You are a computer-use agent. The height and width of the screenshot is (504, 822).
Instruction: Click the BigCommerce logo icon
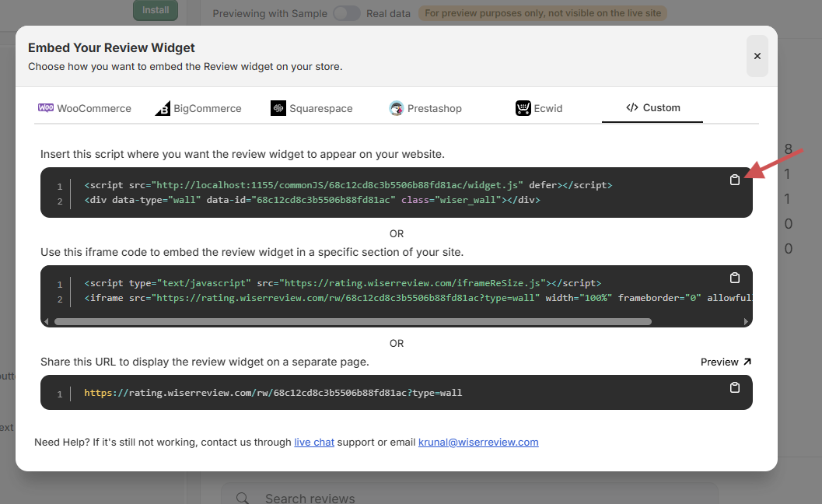click(x=163, y=109)
